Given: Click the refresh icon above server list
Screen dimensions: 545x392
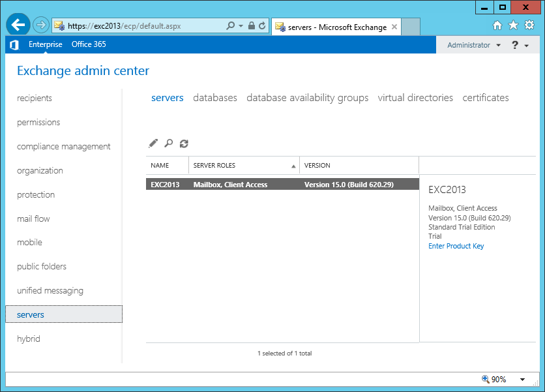Looking at the screenshot, I should coord(184,143).
